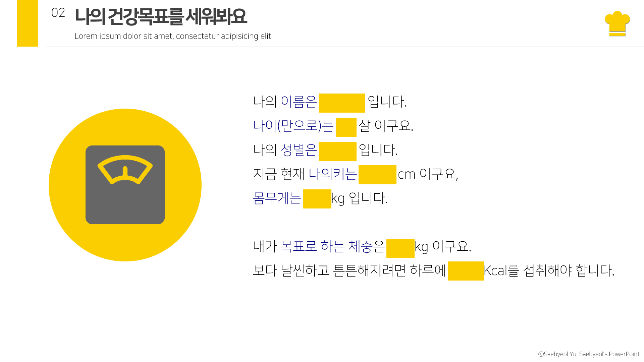
Task: Click the blue text 몸무게는
Action: pyautogui.click(x=277, y=198)
